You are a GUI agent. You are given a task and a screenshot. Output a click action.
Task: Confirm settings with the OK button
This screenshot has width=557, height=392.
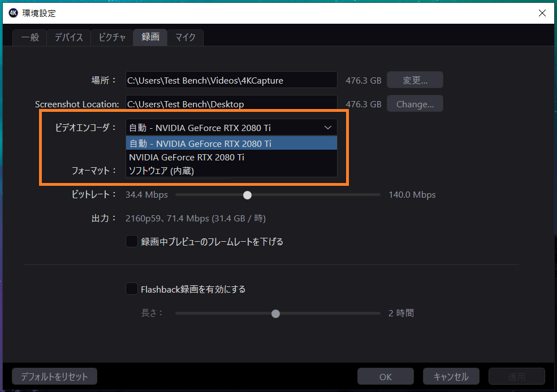tap(386, 376)
